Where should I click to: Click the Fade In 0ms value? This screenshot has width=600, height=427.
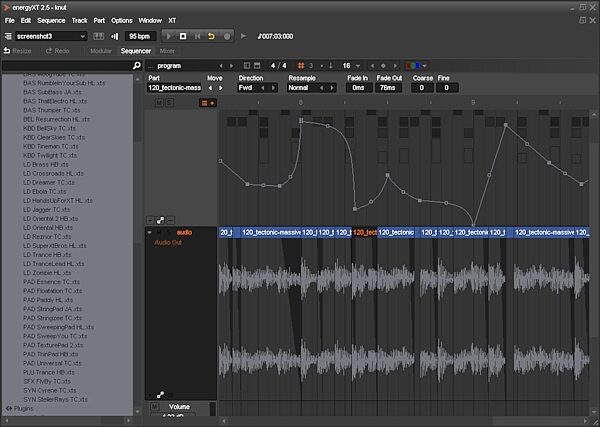pos(359,88)
